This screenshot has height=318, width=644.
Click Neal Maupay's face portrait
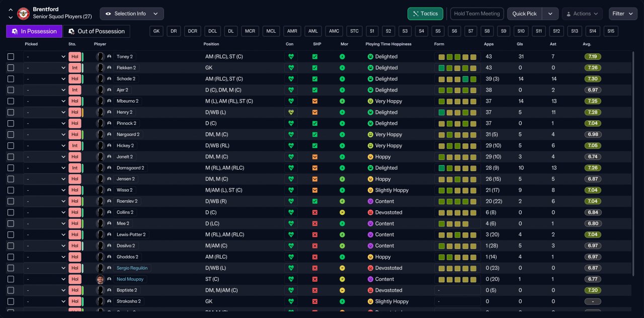[100, 279]
